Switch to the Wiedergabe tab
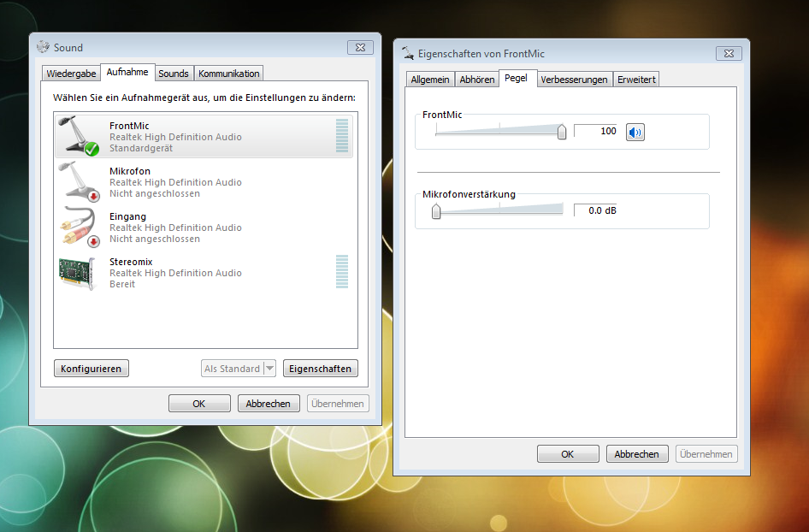The image size is (809, 532). point(71,74)
